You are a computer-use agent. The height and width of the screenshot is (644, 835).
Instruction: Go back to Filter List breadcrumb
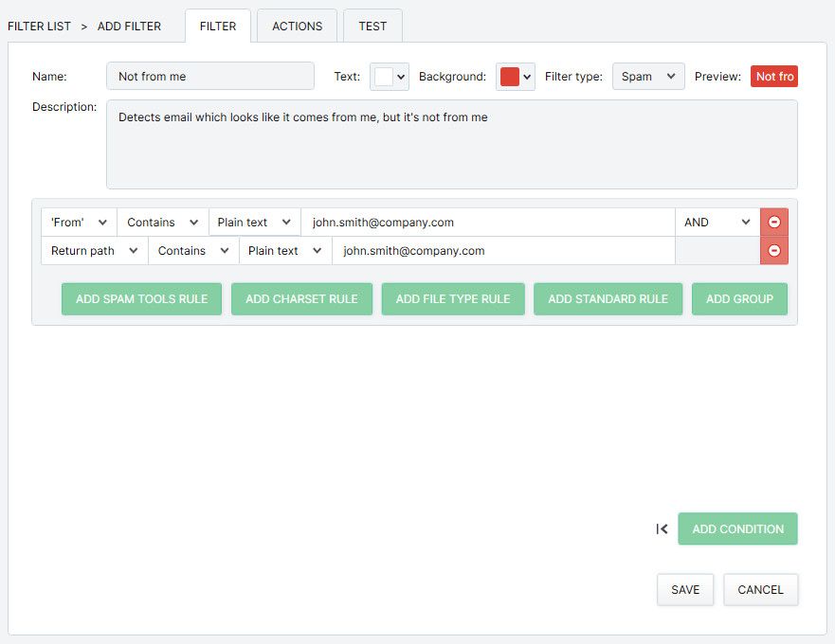(x=39, y=27)
